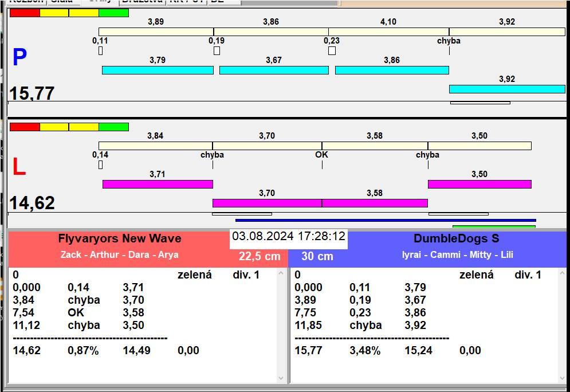
Task: Select the cream 3,89 run bar in lane P
Action: (156, 32)
